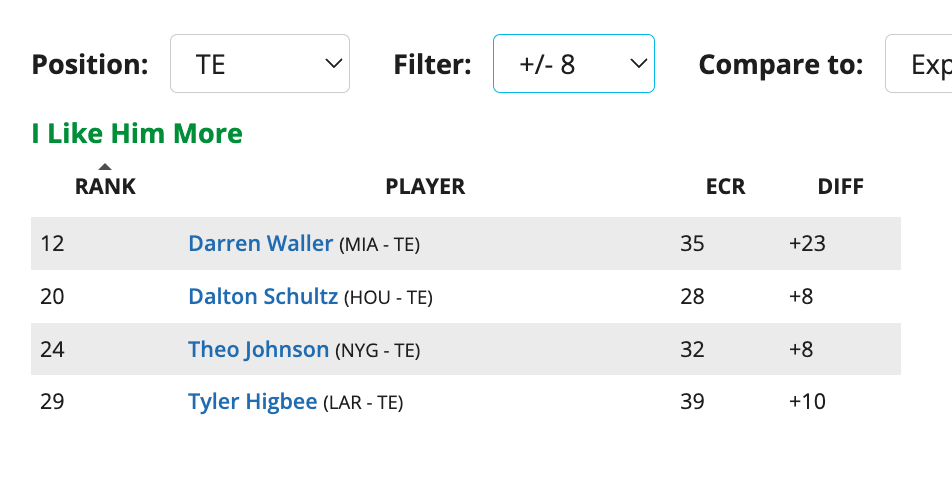952x492 pixels.
Task: Click Dalton Schultz's ECR value 28
Action: click(691, 296)
